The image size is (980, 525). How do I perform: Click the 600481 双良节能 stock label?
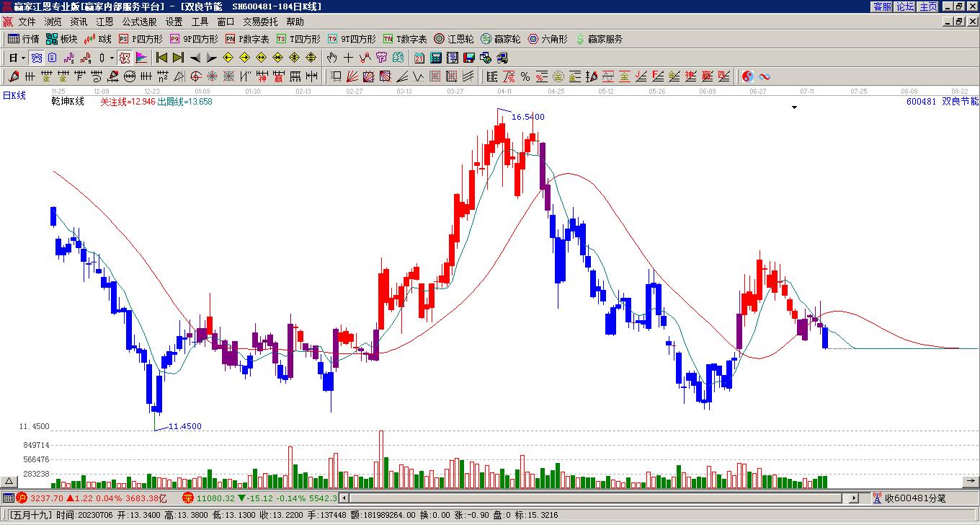[943, 102]
